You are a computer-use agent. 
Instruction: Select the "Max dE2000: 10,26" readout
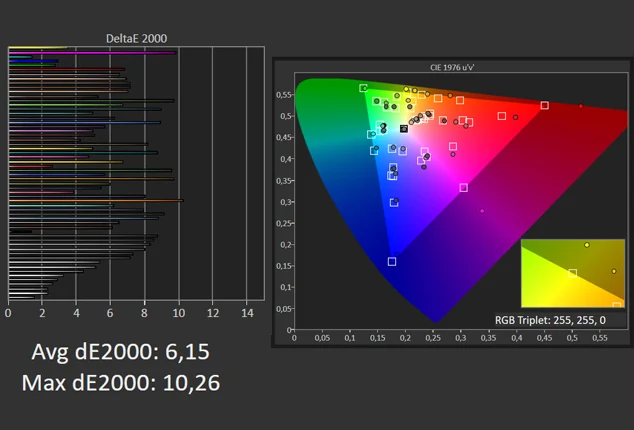120,383
